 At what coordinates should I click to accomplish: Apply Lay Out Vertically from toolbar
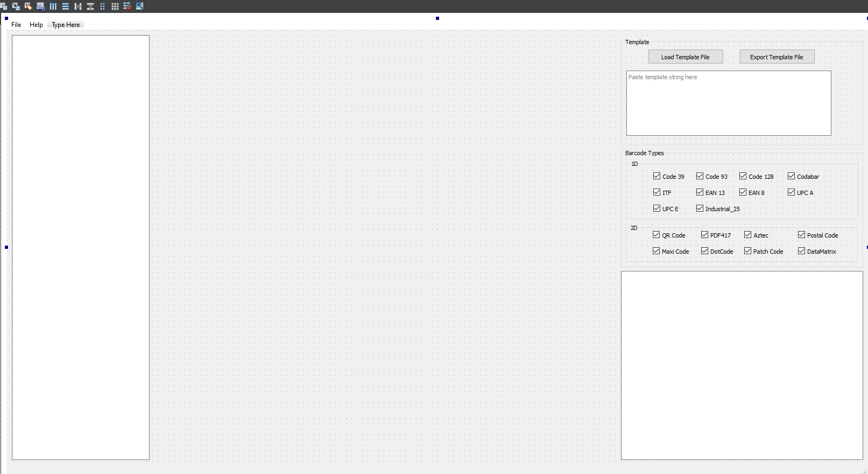(x=66, y=6)
